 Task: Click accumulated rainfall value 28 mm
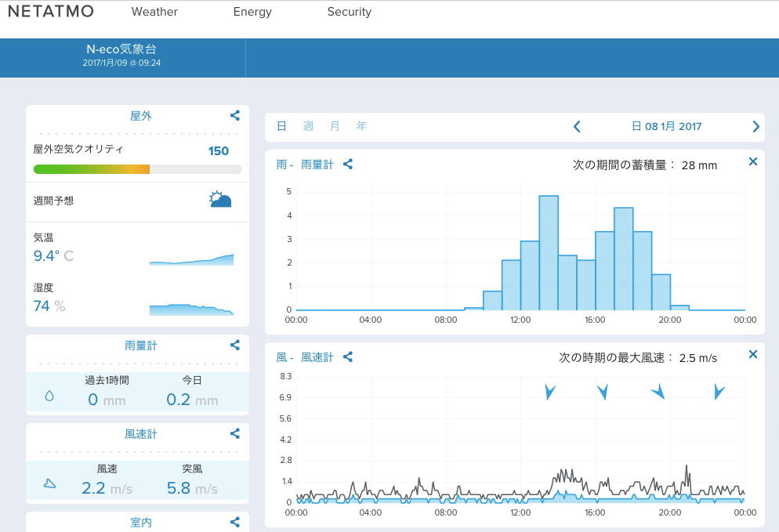pos(699,165)
